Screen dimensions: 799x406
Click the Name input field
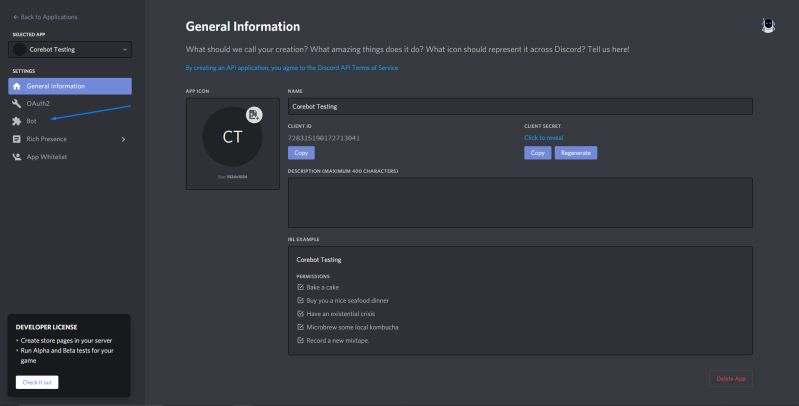[520, 106]
